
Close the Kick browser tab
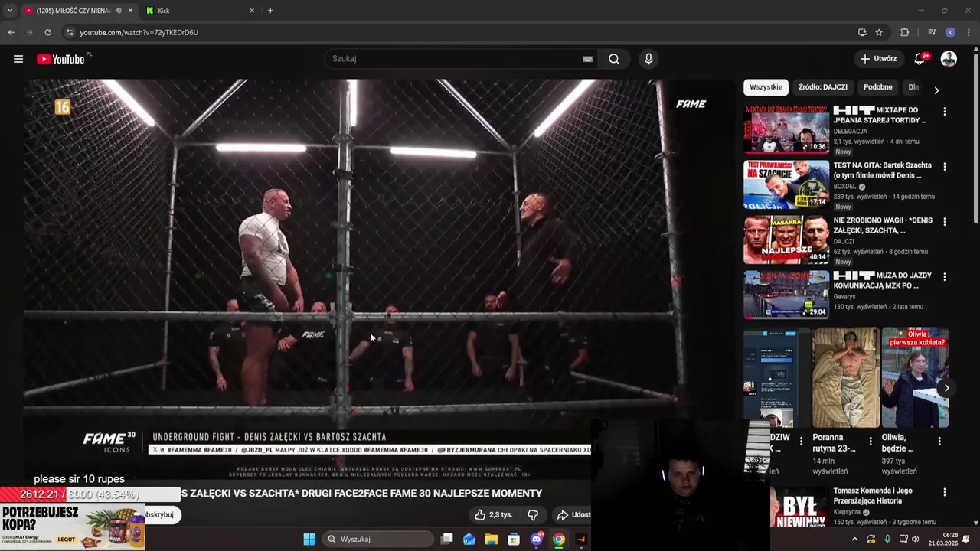click(x=252, y=11)
